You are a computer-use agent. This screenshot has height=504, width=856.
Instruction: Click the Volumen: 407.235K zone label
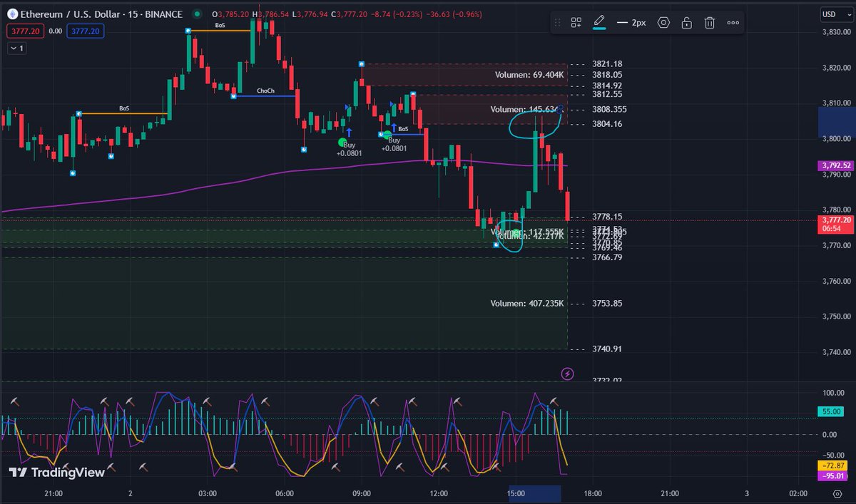pos(527,304)
